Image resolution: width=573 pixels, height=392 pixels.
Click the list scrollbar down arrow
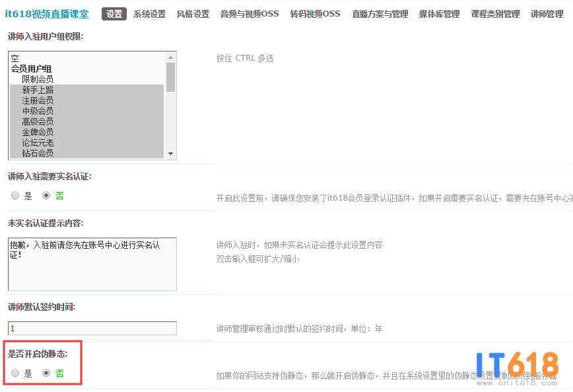pyautogui.click(x=170, y=154)
